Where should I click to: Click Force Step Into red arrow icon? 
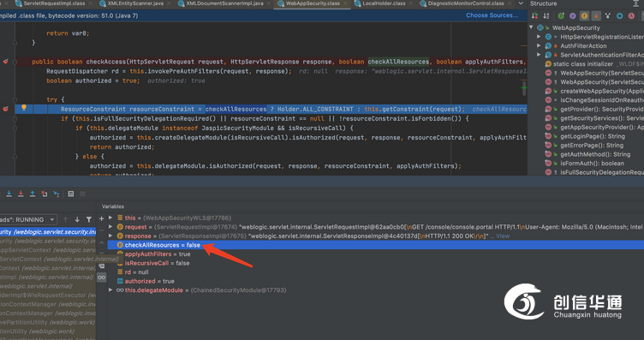pos(21,194)
